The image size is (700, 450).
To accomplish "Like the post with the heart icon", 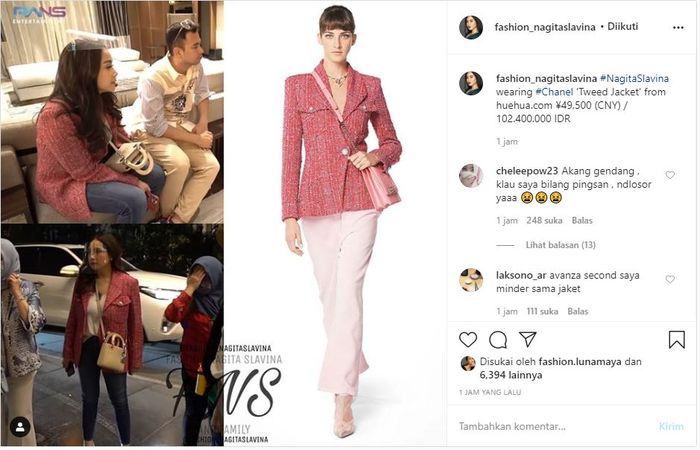I will click(468, 340).
